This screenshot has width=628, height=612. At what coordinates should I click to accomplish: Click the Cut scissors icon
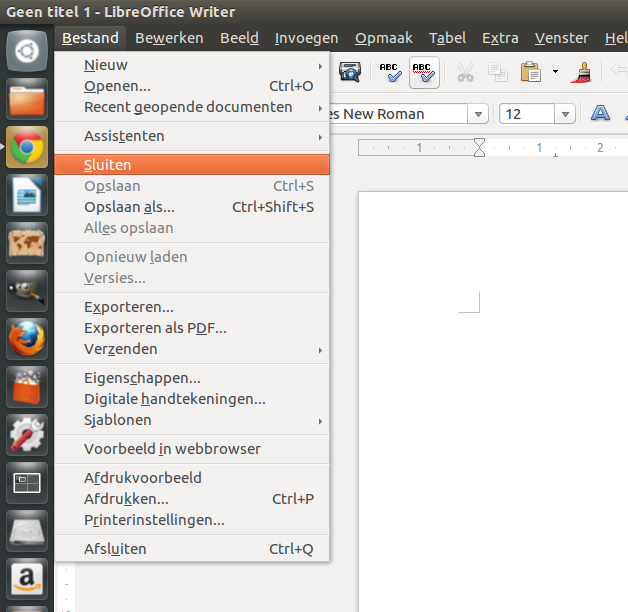pyautogui.click(x=465, y=72)
